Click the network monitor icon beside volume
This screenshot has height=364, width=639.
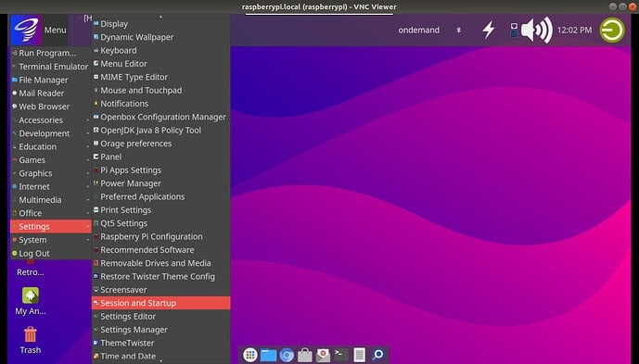(514, 31)
